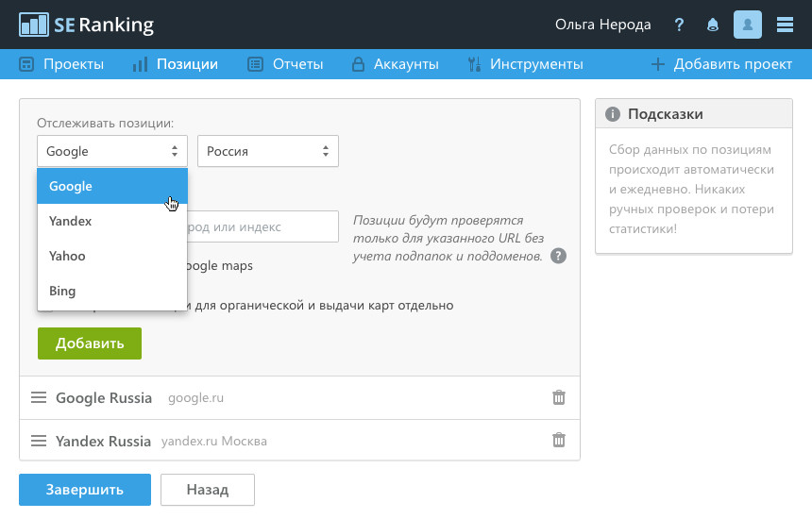Select Yandex from the dropdown list

point(112,221)
